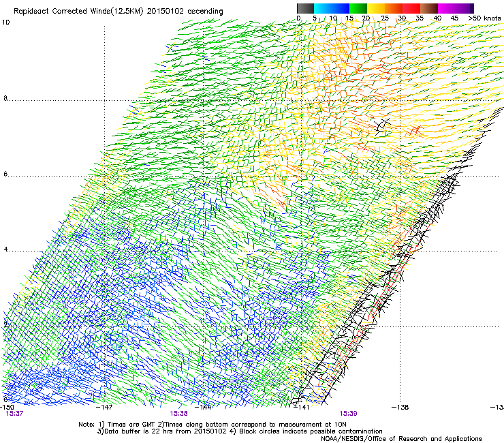The width and height of the screenshot is (504, 443).
Task: Click the purple time label '15:38'
Action: click(178, 414)
